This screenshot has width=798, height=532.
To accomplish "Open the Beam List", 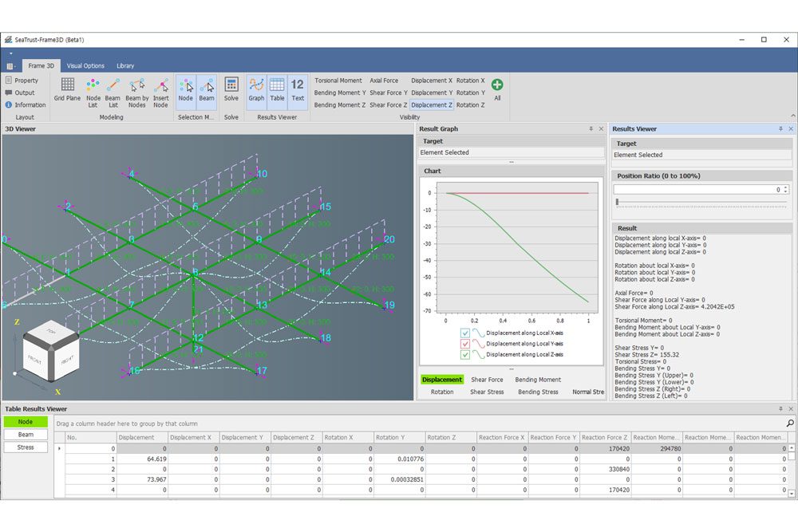I will 113,93.
